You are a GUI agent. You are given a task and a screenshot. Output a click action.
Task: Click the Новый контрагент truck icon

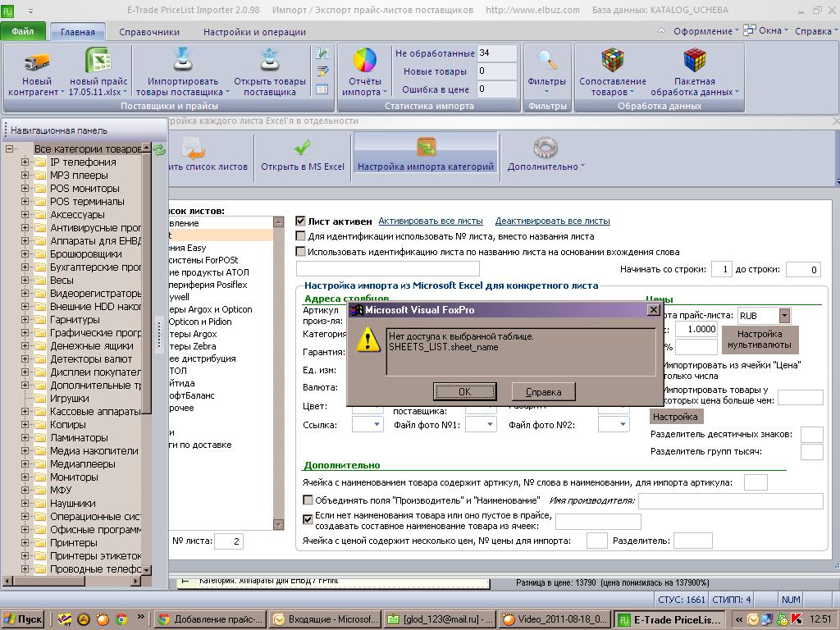tap(36, 61)
